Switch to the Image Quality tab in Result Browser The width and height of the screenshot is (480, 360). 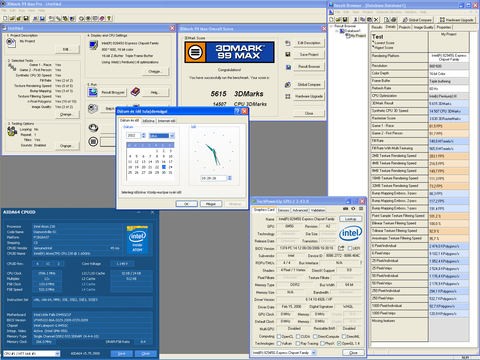point(423,27)
